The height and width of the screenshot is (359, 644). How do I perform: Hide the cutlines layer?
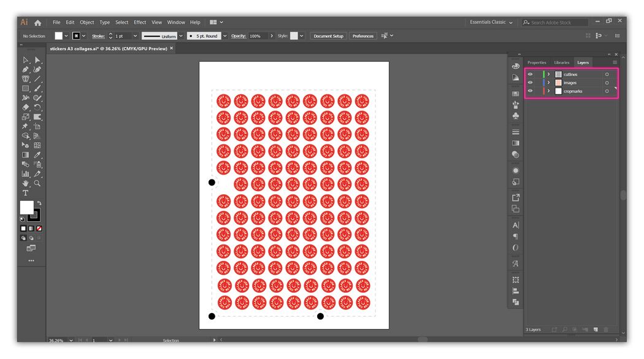coord(530,74)
